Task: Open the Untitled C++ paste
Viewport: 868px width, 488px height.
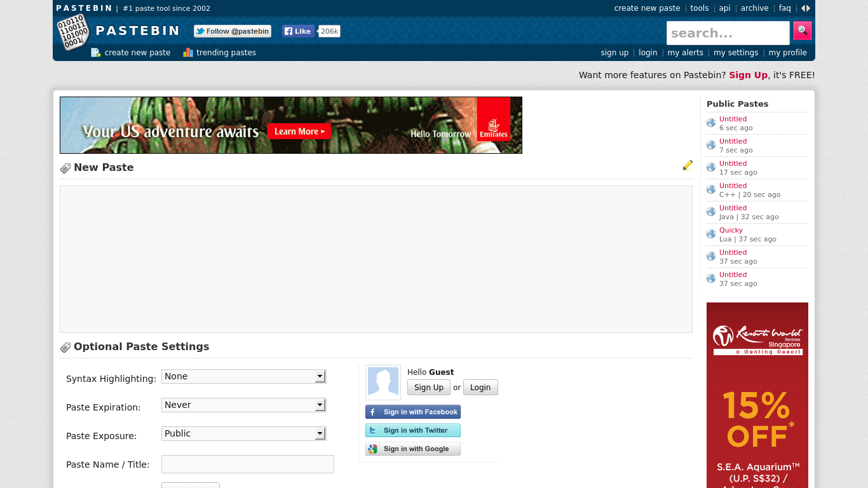Action: click(733, 186)
